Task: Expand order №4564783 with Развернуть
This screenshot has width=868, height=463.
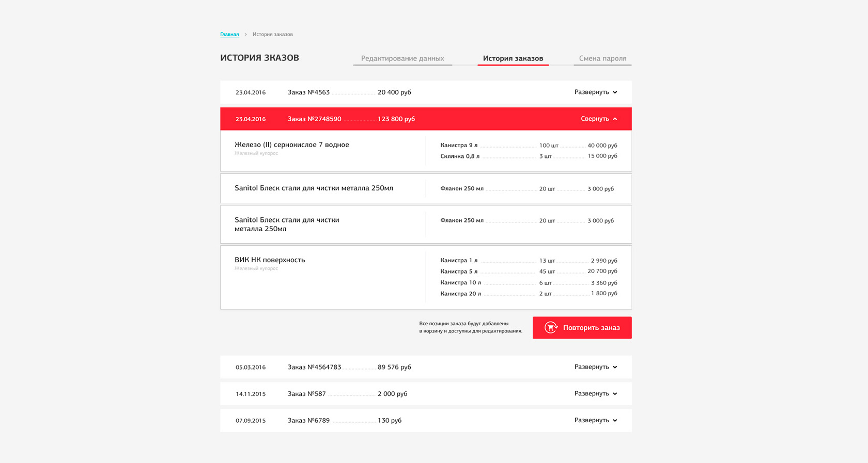Action: [x=596, y=367]
